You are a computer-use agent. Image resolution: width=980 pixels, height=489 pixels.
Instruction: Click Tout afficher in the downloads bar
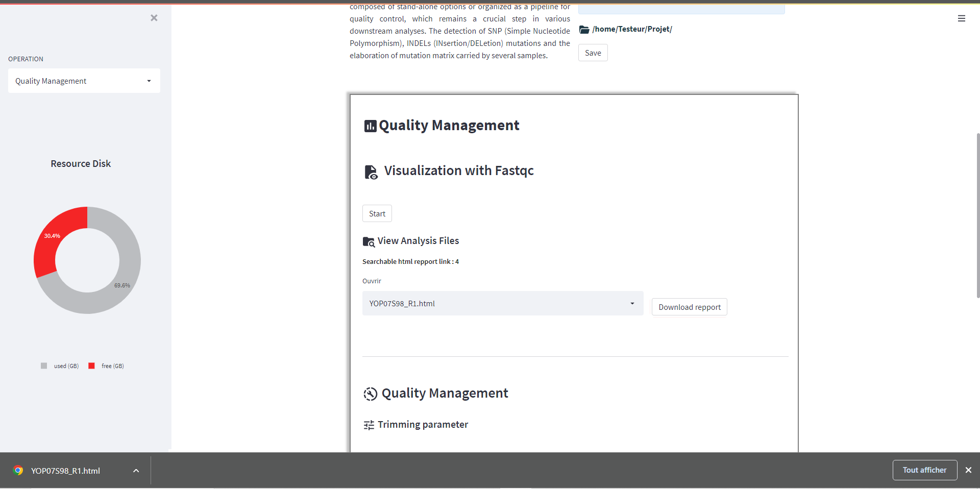924,470
